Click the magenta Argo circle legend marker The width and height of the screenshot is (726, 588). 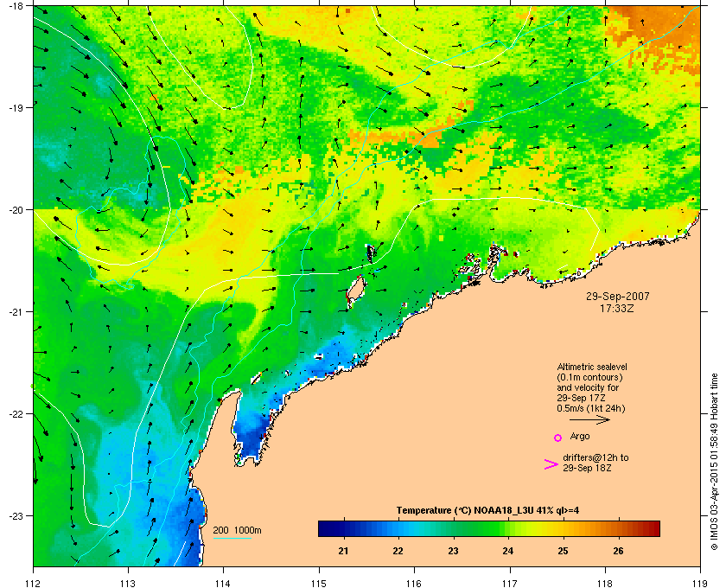coord(558,438)
